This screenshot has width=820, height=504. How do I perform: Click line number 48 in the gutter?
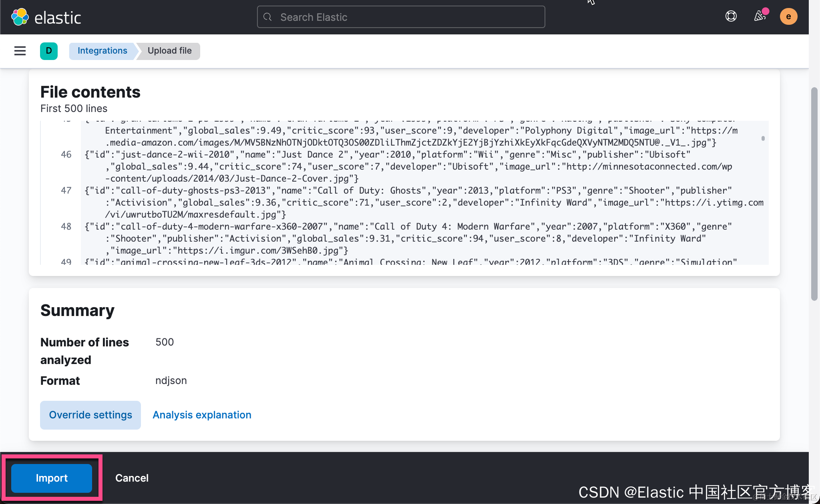click(x=66, y=227)
